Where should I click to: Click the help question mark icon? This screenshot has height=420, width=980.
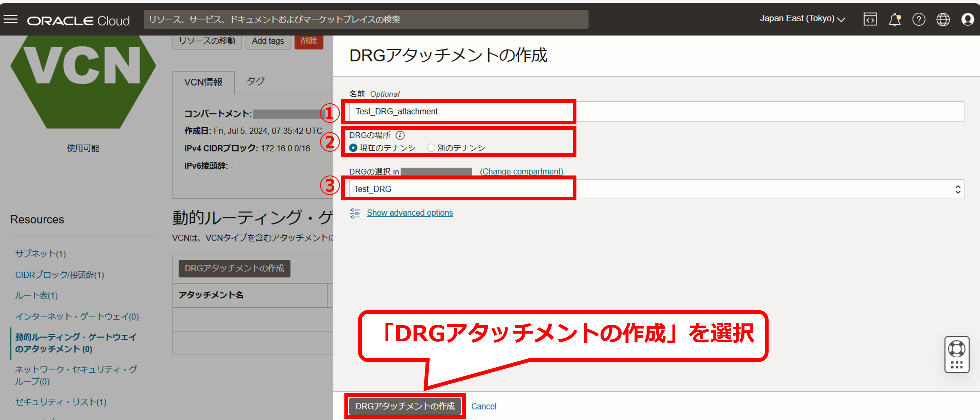coord(919,20)
